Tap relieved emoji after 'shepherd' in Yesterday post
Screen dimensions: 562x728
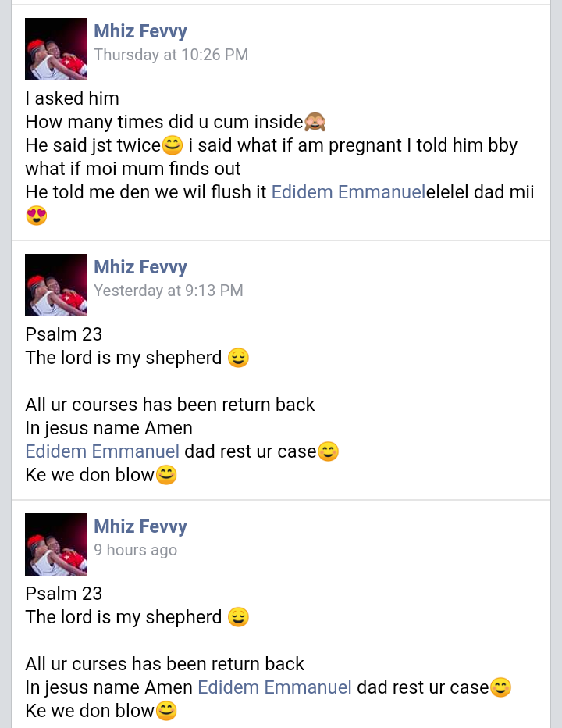(239, 358)
